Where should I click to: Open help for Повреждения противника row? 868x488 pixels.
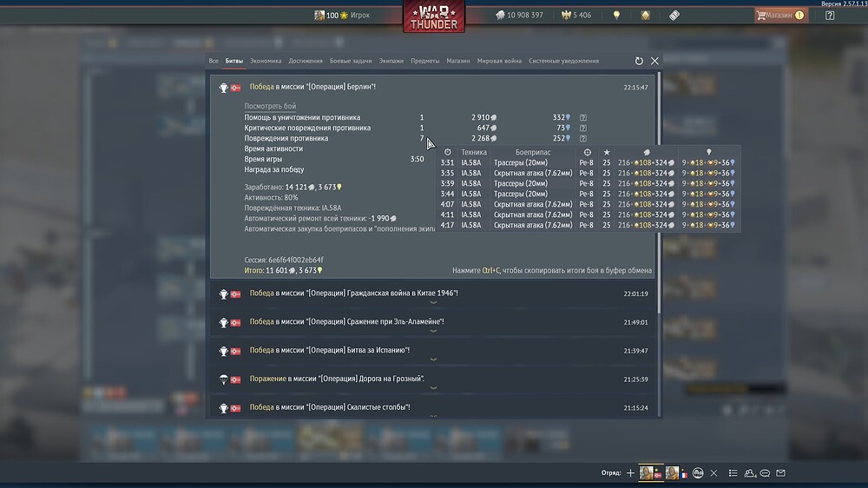(583, 138)
